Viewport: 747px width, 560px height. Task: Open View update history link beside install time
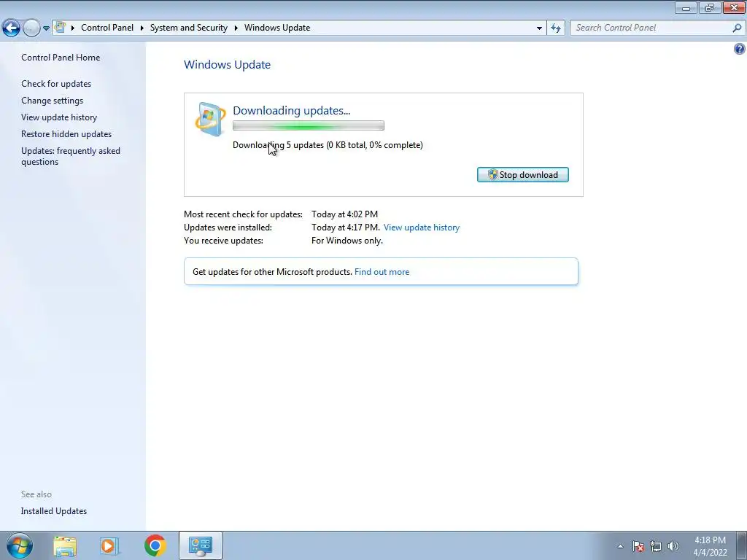[422, 227]
